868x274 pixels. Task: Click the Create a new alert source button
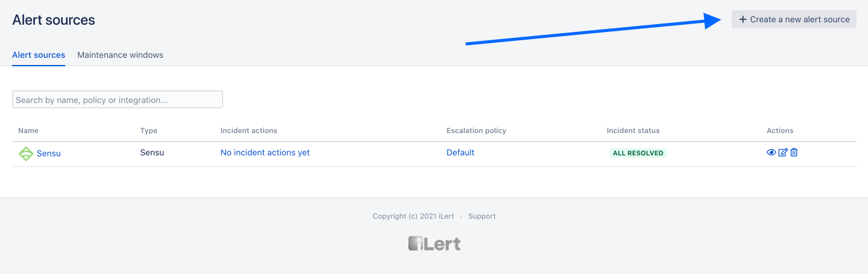coord(794,19)
